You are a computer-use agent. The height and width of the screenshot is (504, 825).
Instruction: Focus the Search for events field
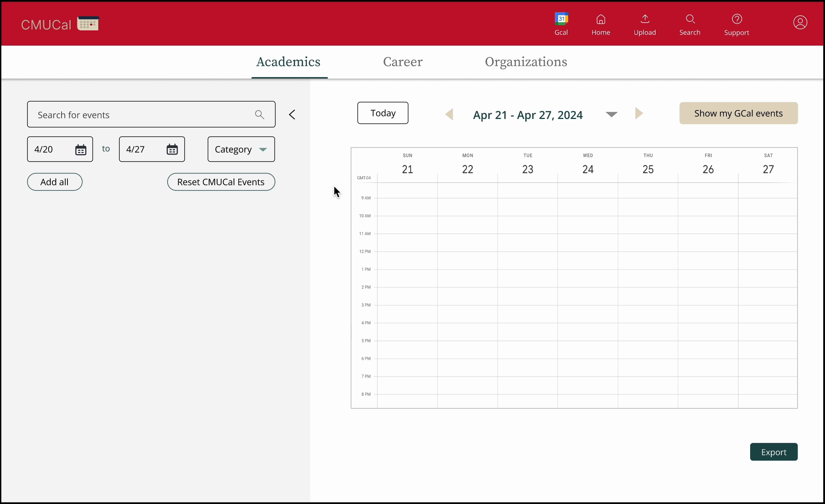click(151, 115)
